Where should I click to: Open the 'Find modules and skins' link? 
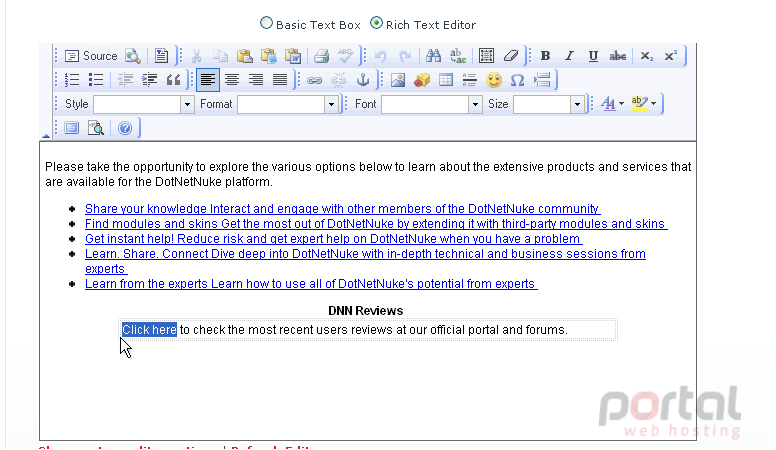pyautogui.click(x=376, y=224)
